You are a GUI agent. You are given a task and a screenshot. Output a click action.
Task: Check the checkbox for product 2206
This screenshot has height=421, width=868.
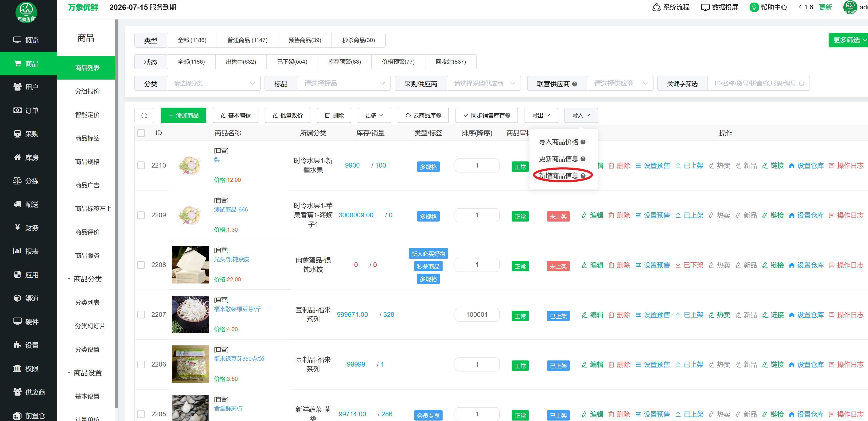(x=141, y=364)
